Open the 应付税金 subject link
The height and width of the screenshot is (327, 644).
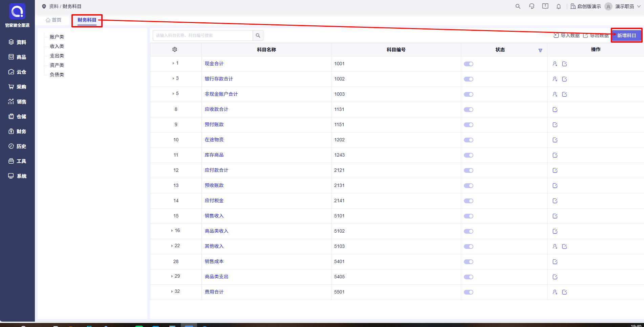click(x=214, y=201)
